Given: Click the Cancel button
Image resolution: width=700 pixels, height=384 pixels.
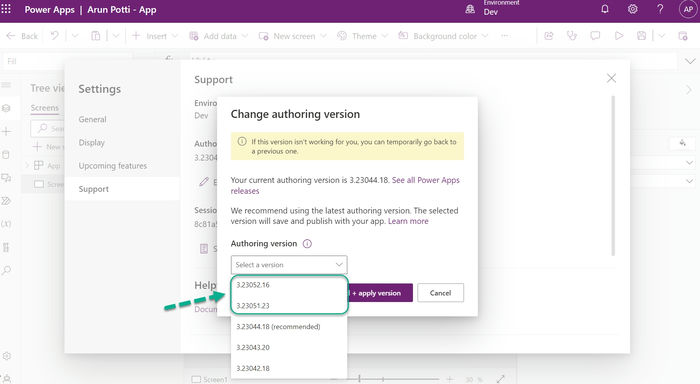Looking at the screenshot, I should pyautogui.click(x=440, y=293).
